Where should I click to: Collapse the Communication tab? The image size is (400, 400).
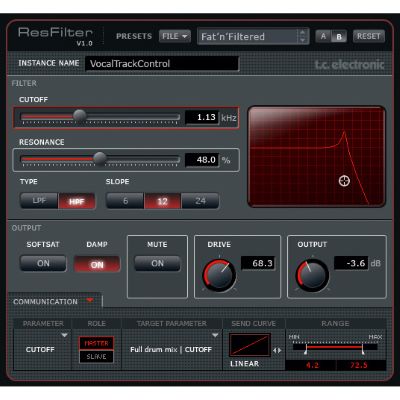click(x=90, y=300)
